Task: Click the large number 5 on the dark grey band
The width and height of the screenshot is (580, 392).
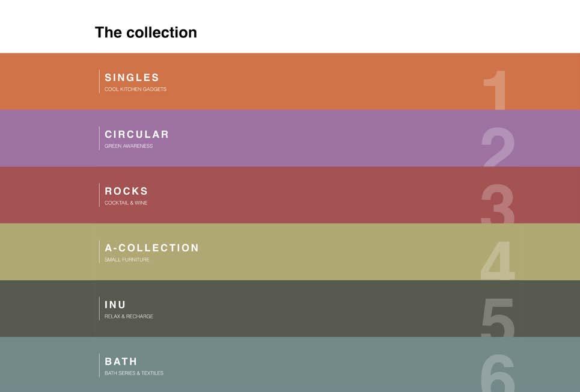Action: coord(498,317)
